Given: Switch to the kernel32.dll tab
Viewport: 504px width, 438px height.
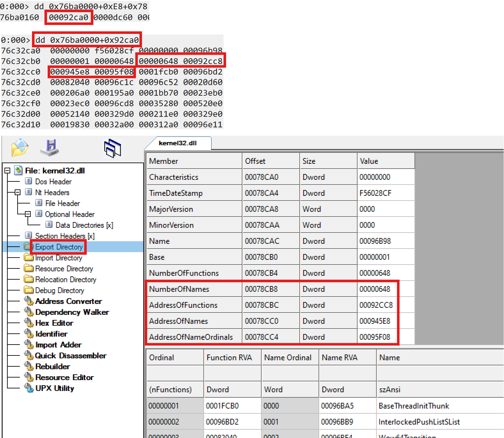Looking at the screenshot, I should 178,143.
